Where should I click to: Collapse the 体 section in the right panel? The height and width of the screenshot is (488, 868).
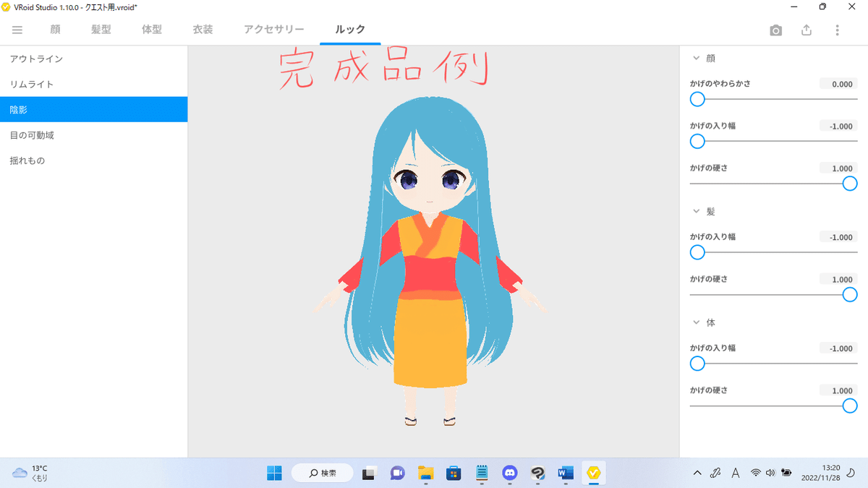click(696, 322)
